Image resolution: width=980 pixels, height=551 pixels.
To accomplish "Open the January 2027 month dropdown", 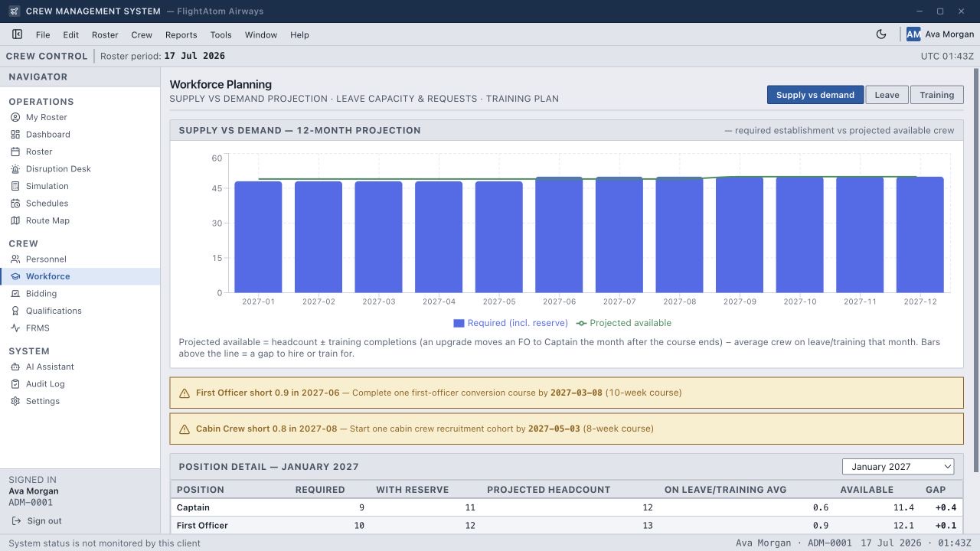I will (898, 467).
